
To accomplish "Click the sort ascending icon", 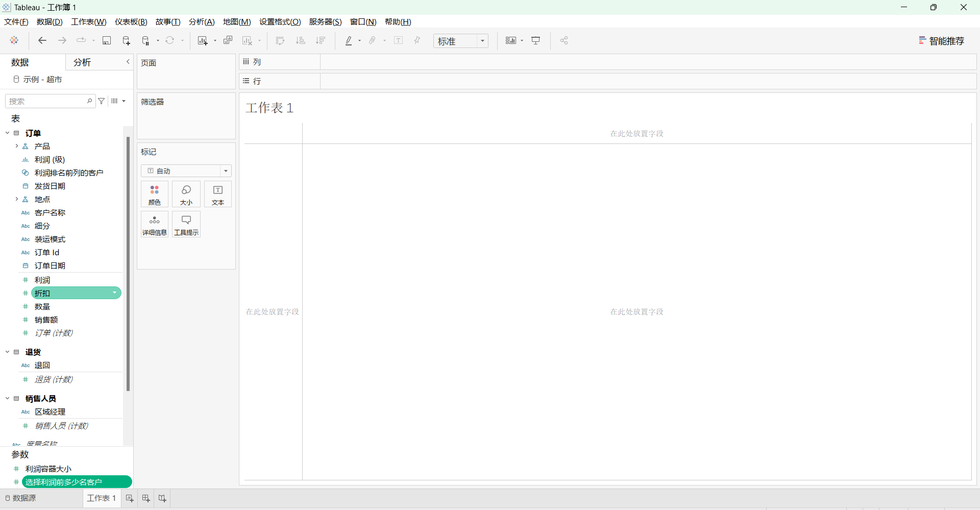I will click(x=301, y=40).
